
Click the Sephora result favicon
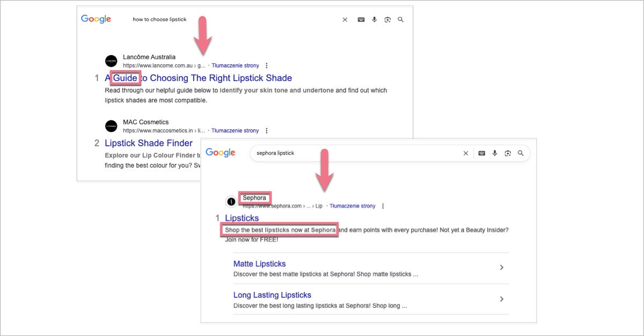tap(232, 201)
